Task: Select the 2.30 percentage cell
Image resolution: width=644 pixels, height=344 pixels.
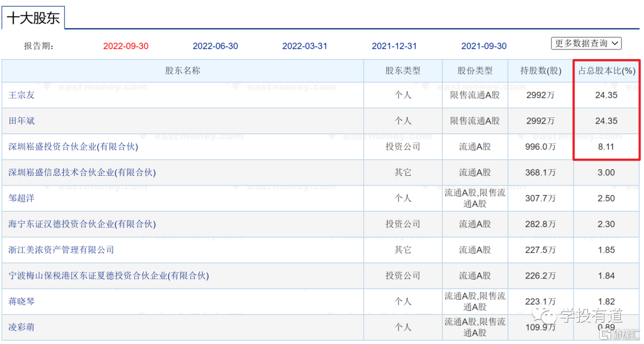Action: [606, 225]
